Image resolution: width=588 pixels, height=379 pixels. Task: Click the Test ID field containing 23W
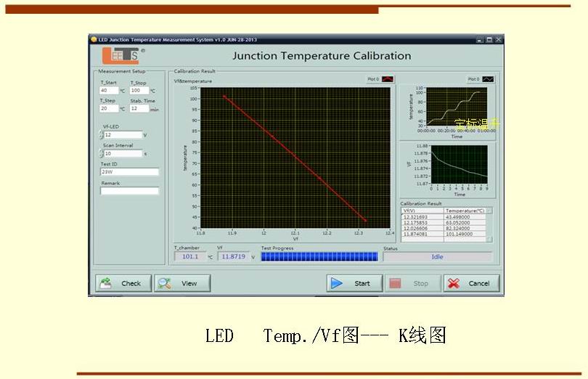pyautogui.click(x=129, y=172)
